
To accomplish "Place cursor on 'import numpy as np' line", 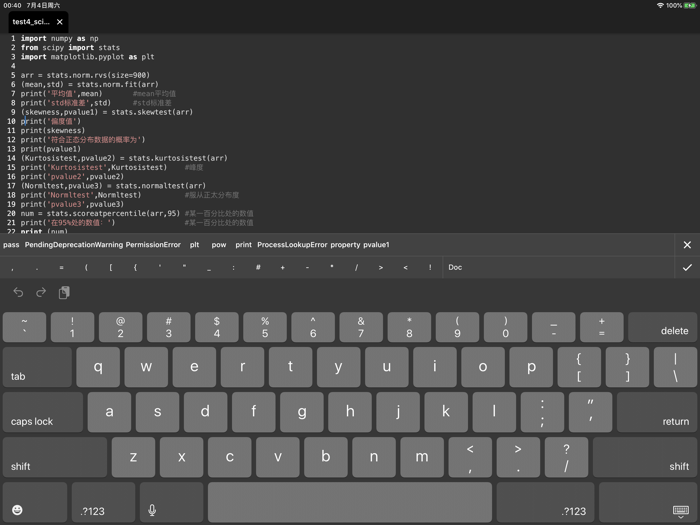I will pyautogui.click(x=59, y=38).
